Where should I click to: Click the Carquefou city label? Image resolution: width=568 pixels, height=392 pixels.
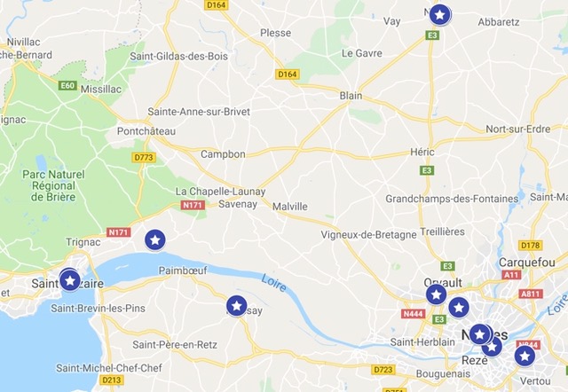tap(526, 263)
